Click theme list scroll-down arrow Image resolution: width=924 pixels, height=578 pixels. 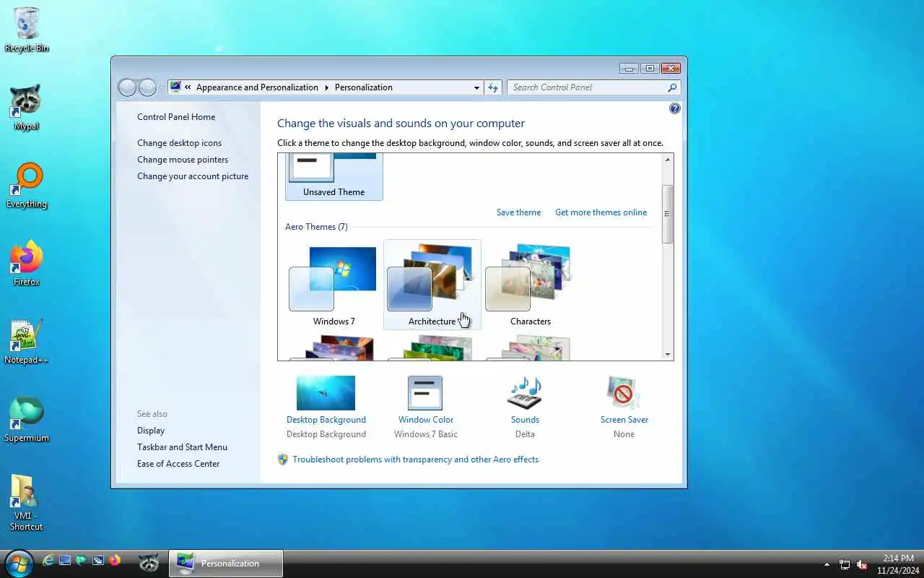coord(668,355)
